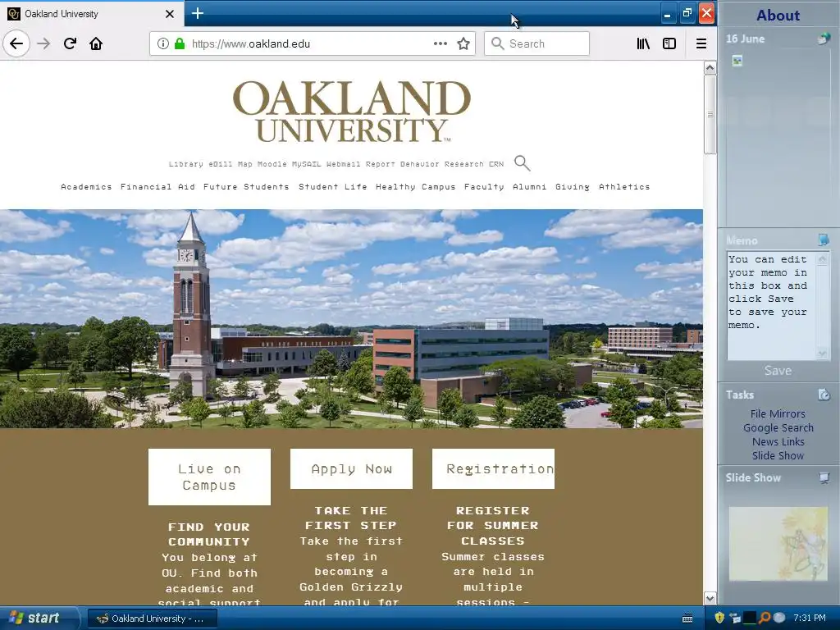Open the Healthy Campus navigation item

pyautogui.click(x=415, y=186)
